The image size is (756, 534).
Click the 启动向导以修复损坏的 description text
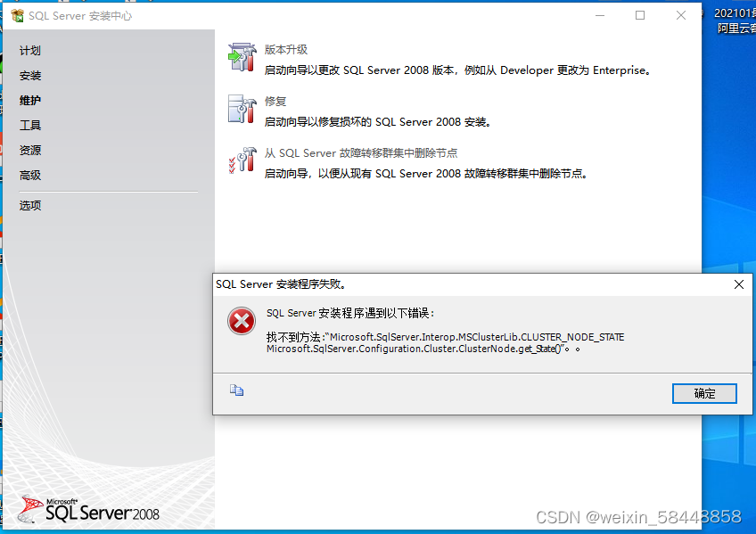[379, 122]
